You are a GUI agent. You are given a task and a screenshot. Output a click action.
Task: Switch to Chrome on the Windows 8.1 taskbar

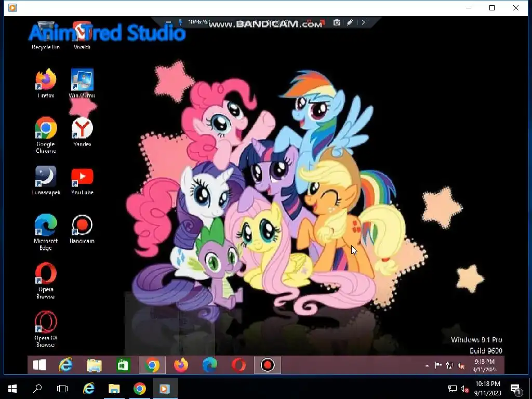[152, 365]
